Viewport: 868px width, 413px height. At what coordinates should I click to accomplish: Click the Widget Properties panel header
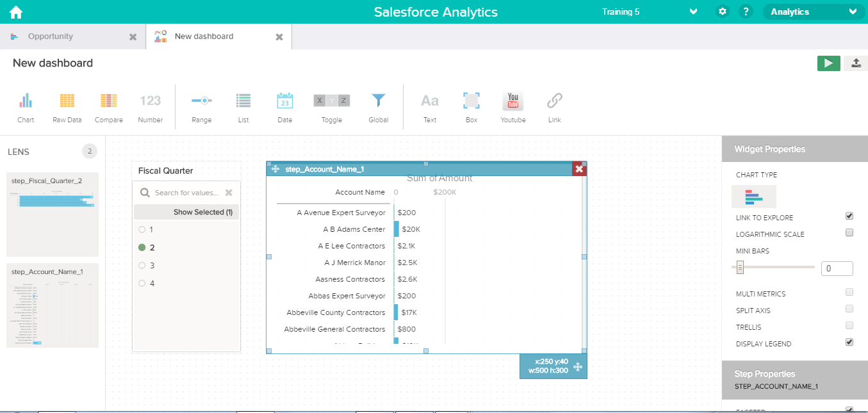tap(795, 149)
